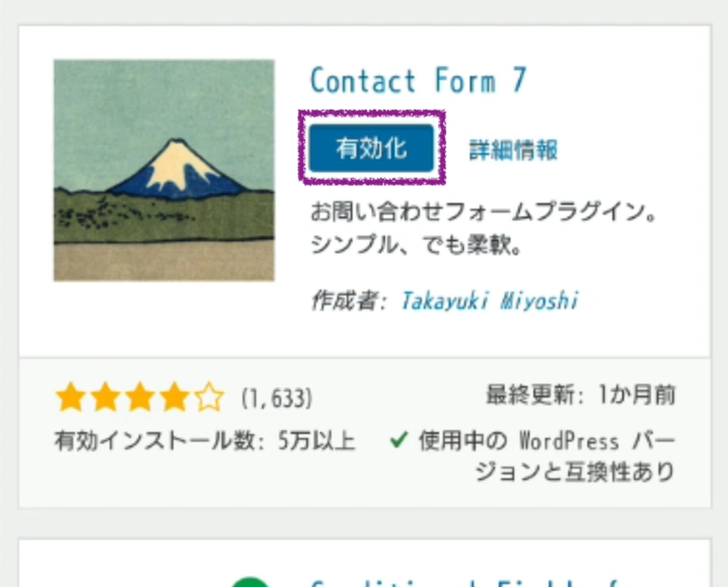Select the second gold rating star
Screen dimensions: 728x587
(x=104, y=397)
